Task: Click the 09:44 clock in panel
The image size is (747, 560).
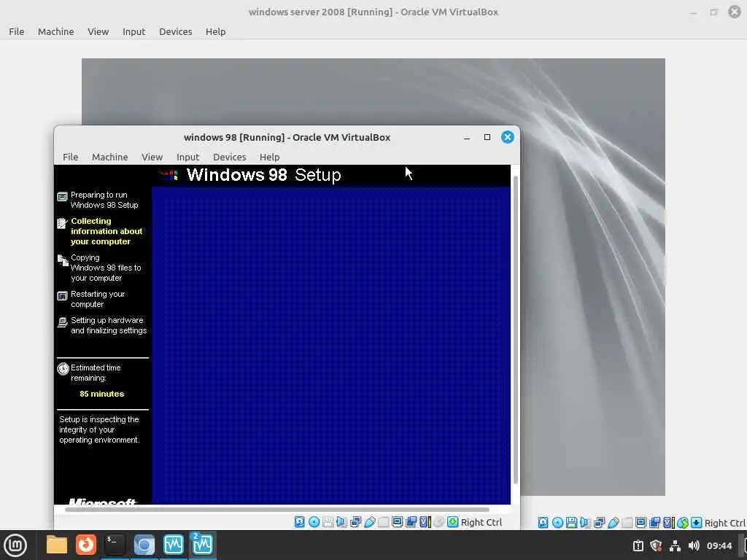Action: click(x=719, y=545)
